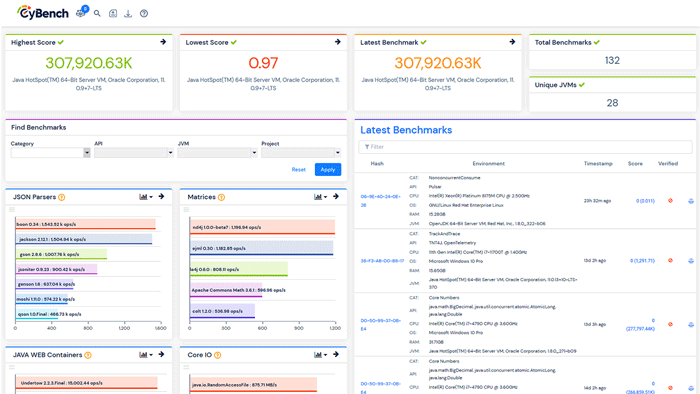Sort by Timestamp column header

click(x=598, y=164)
